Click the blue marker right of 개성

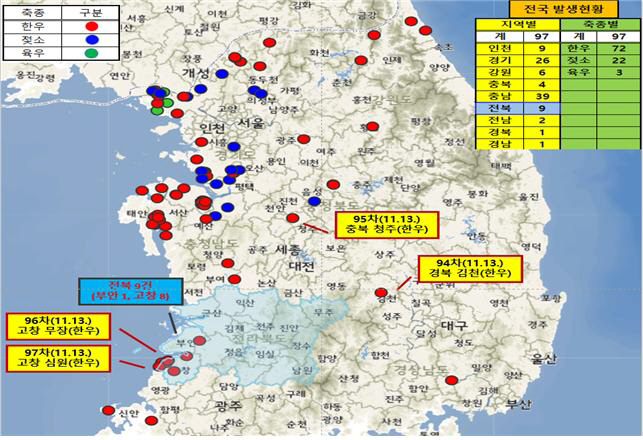222,74
